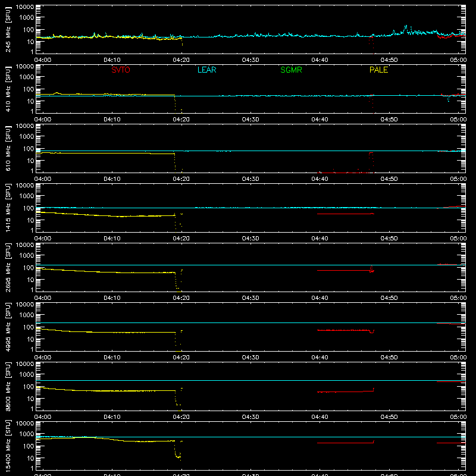Click red SVTO line segment in 1415 MHz panel

coord(346,214)
